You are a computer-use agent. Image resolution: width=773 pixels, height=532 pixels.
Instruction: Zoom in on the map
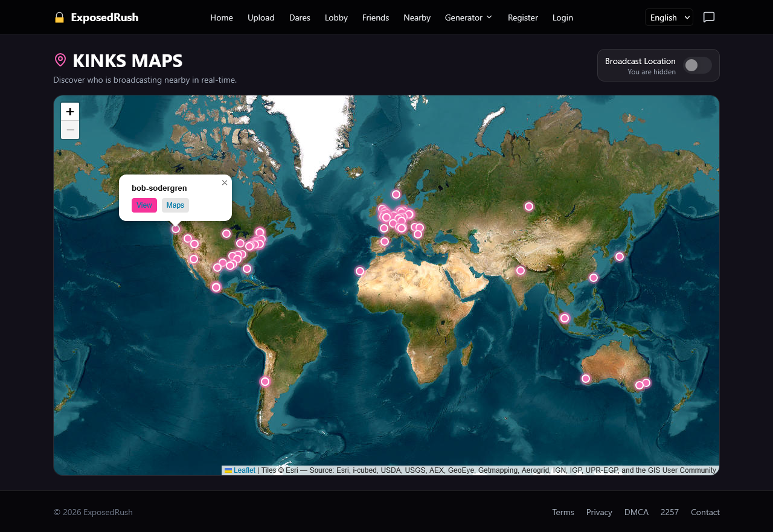(x=70, y=112)
